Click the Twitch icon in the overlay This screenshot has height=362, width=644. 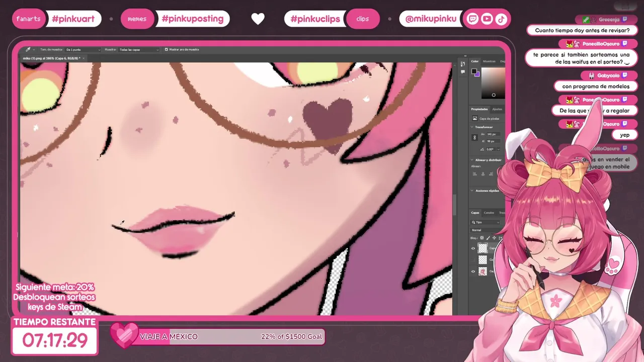coord(472,19)
